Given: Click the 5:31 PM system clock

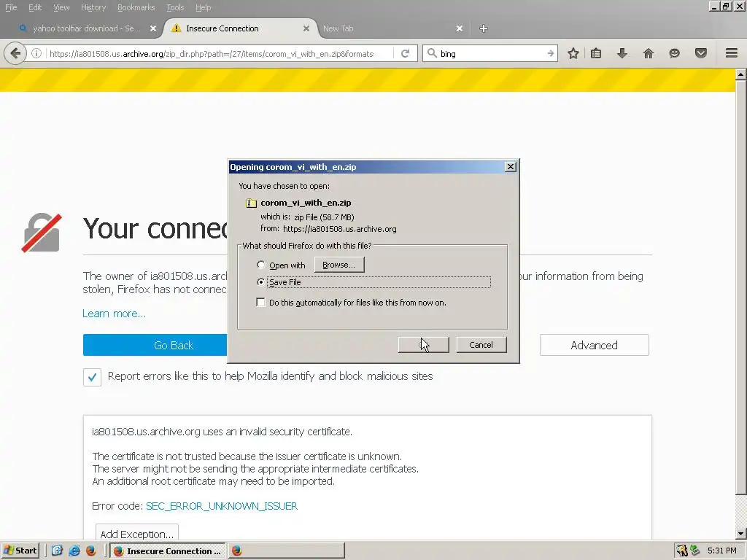Looking at the screenshot, I should (x=721, y=551).
